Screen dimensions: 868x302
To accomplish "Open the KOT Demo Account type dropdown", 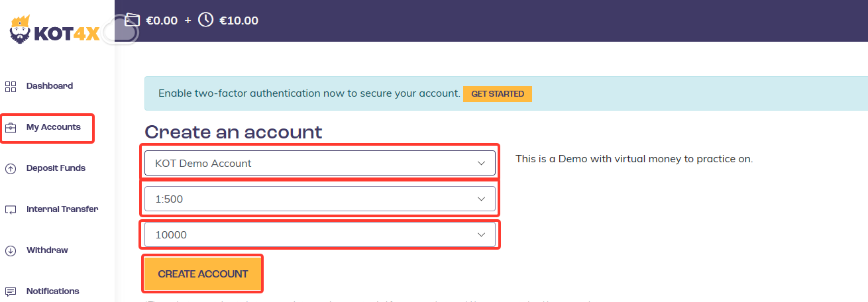I will 320,163.
